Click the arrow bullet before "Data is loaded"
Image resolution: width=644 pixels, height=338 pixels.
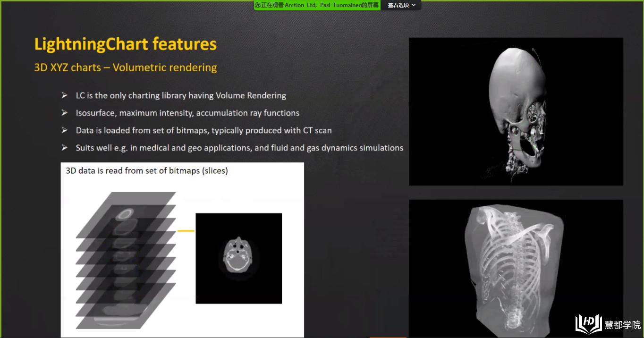tap(65, 130)
